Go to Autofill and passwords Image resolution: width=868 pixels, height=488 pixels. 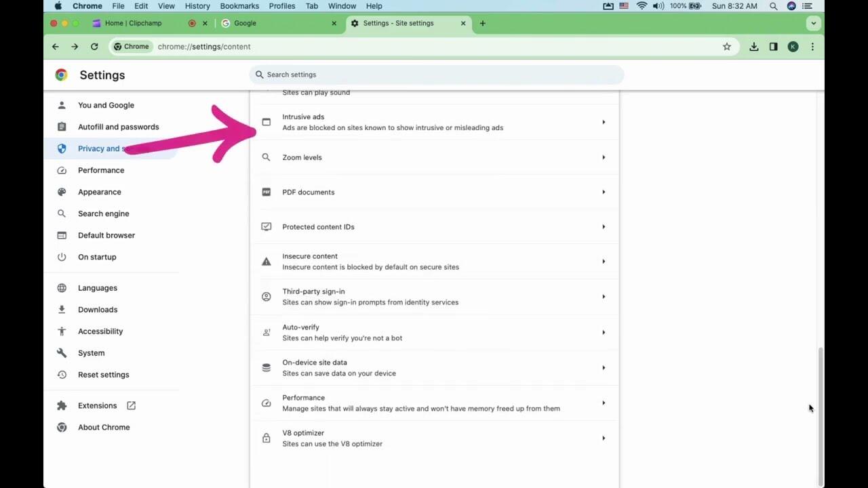pos(118,127)
